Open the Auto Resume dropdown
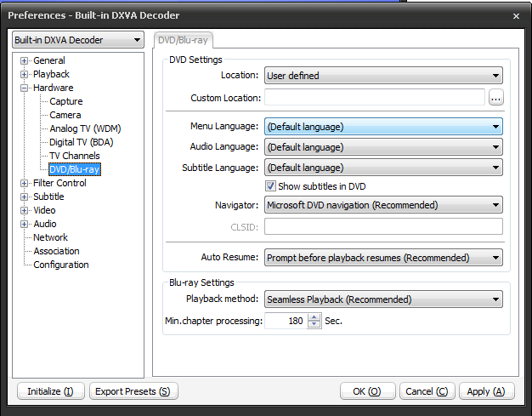Image resolution: width=532 pixels, height=416 pixels. (382, 258)
